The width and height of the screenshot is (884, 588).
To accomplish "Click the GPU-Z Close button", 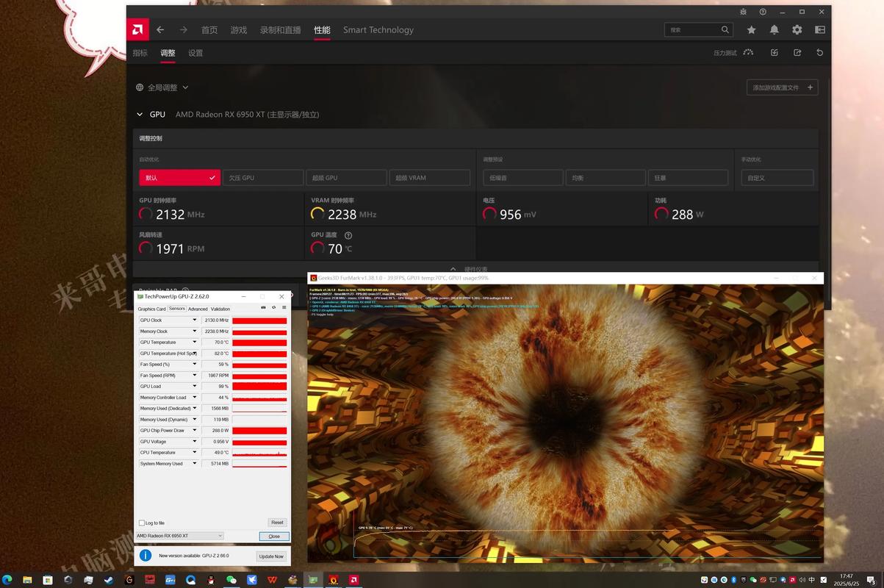I will click(x=274, y=536).
